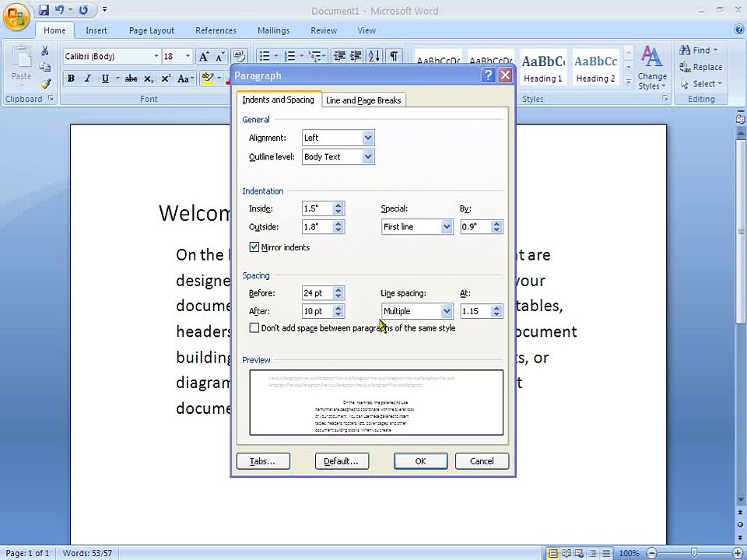This screenshot has height=560, width=747.
Task: Apply the Heading 1 style
Action: tap(543, 68)
